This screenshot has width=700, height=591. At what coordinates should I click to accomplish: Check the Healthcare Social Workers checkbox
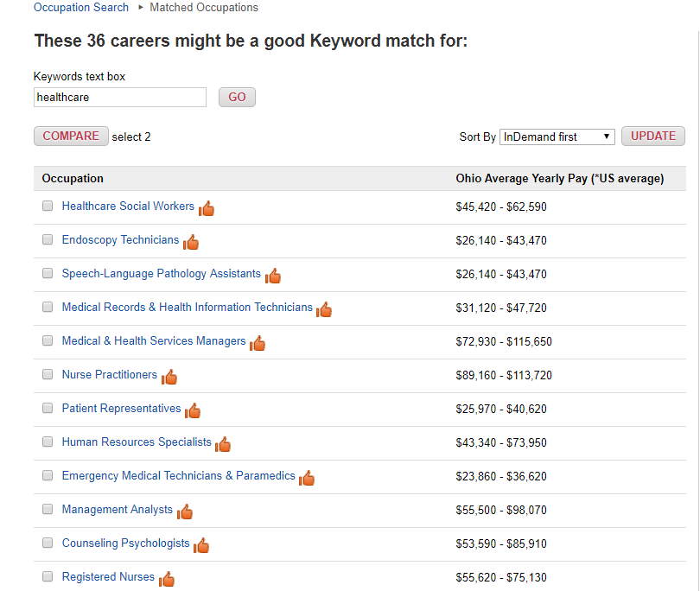pos(48,206)
